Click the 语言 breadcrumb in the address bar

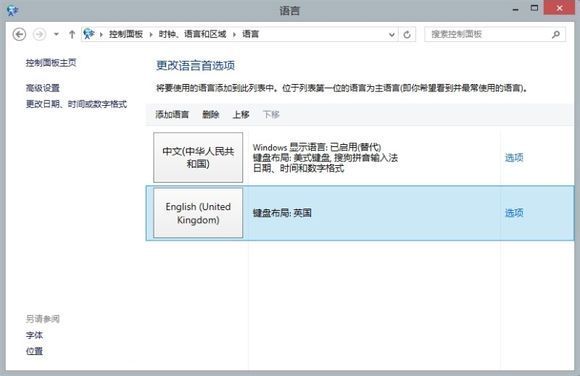coord(250,34)
